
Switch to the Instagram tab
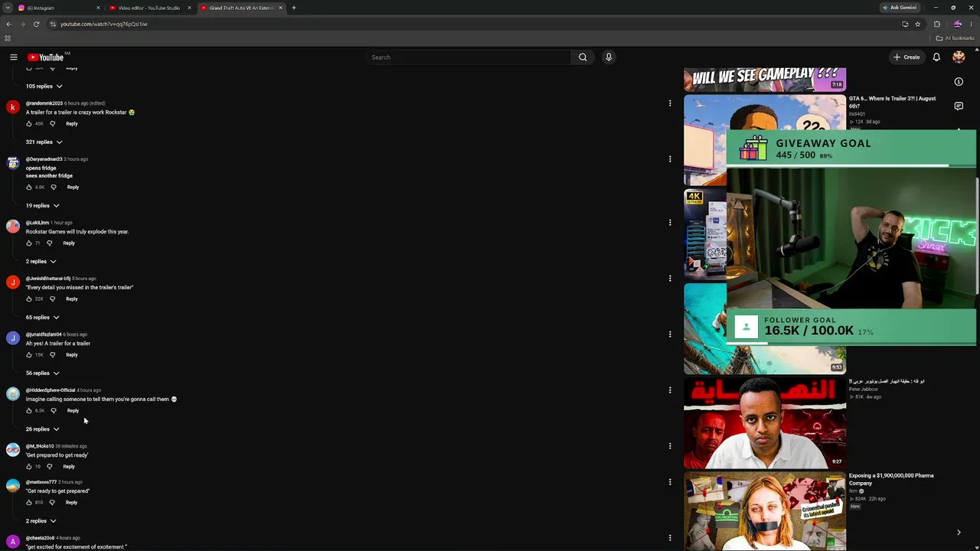coord(57,8)
